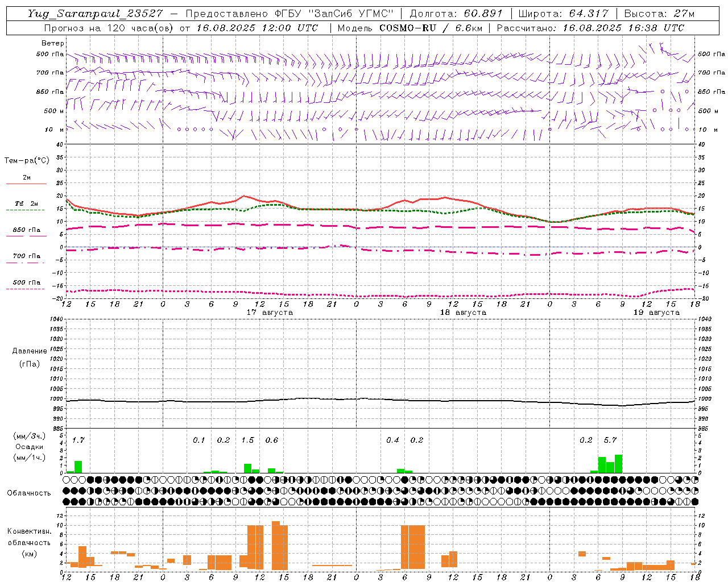Click 'Предоставлено ФГБУ "ЗапСиб УГМС"' text
Image resolution: width=728 pixels, height=582 pixels.
pos(290,14)
